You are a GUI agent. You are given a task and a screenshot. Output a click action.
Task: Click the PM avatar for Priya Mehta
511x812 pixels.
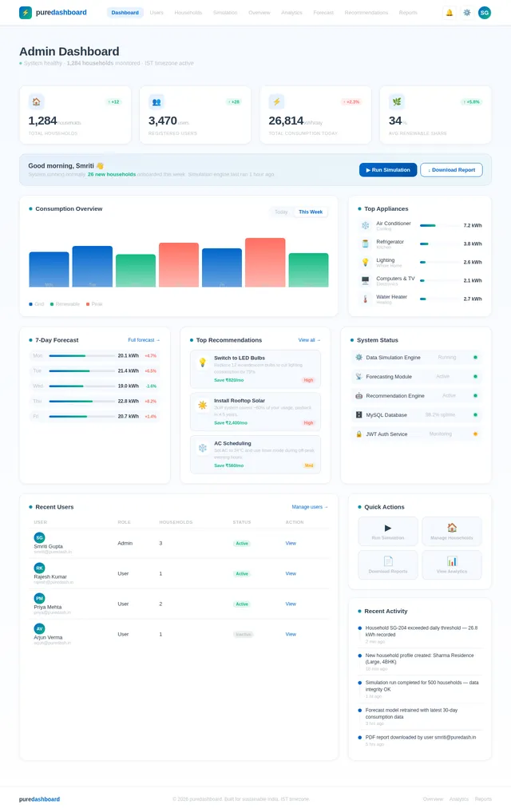(39, 598)
